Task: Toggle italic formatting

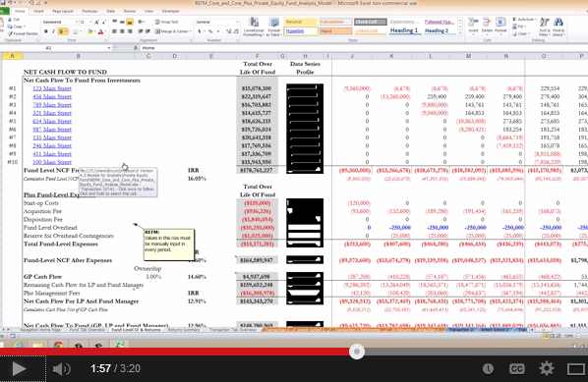Action: [x=53, y=31]
